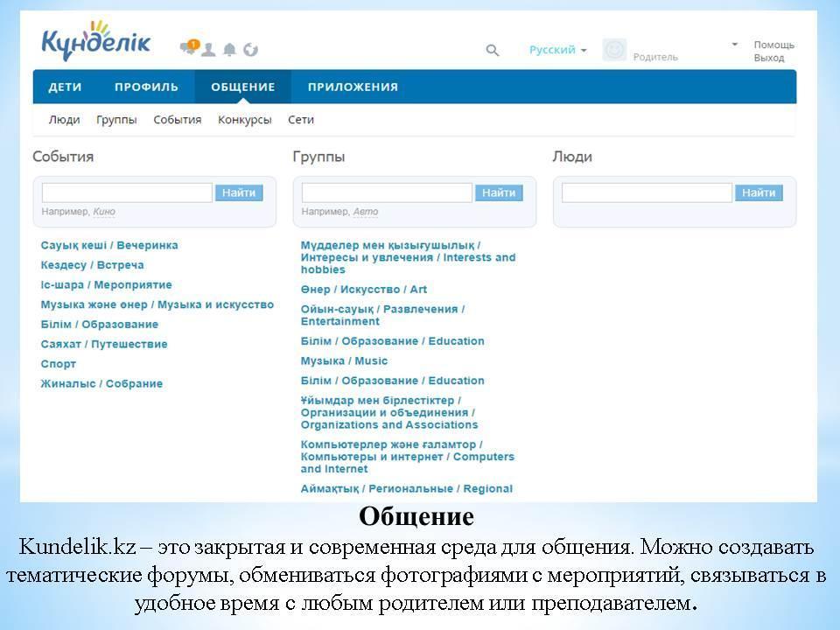Click Найти button under Люди

pos(759,192)
